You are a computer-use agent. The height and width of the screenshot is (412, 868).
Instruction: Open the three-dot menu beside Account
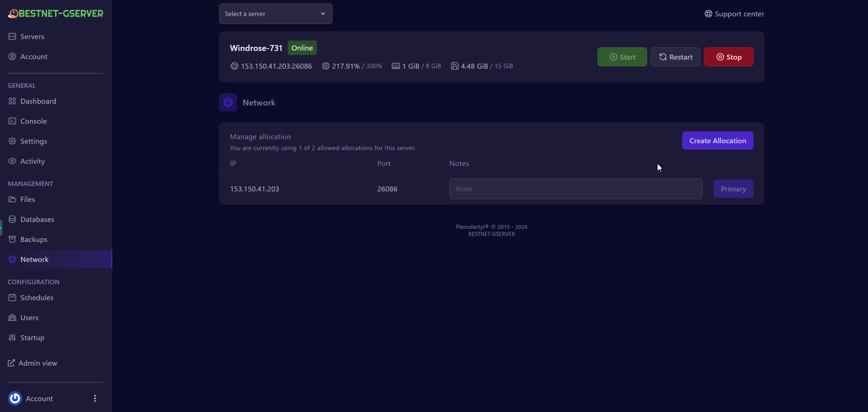[x=95, y=398]
